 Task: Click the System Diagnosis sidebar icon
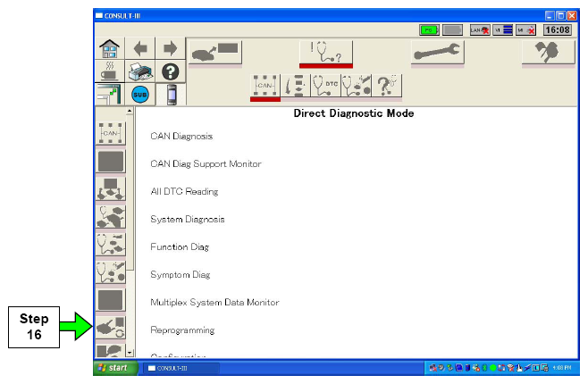coord(111,217)
